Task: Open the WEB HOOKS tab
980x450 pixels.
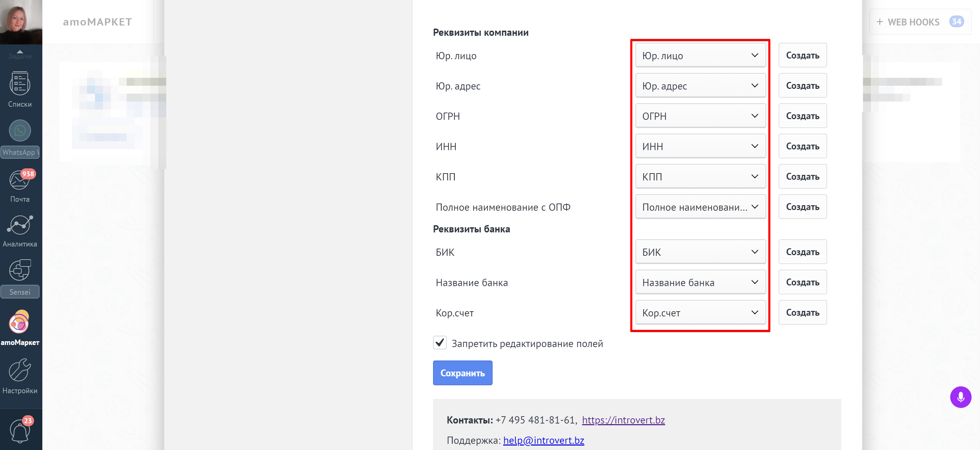Action: 920,22
